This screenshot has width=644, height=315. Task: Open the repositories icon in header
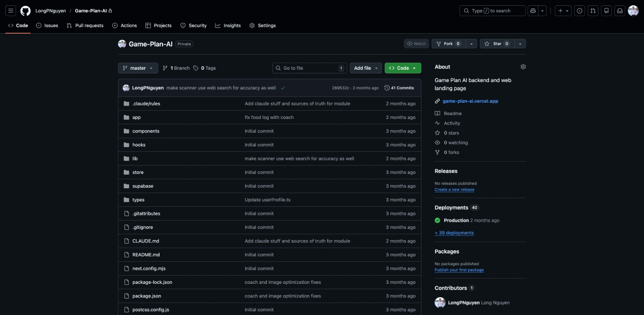[x=606, y=11]
